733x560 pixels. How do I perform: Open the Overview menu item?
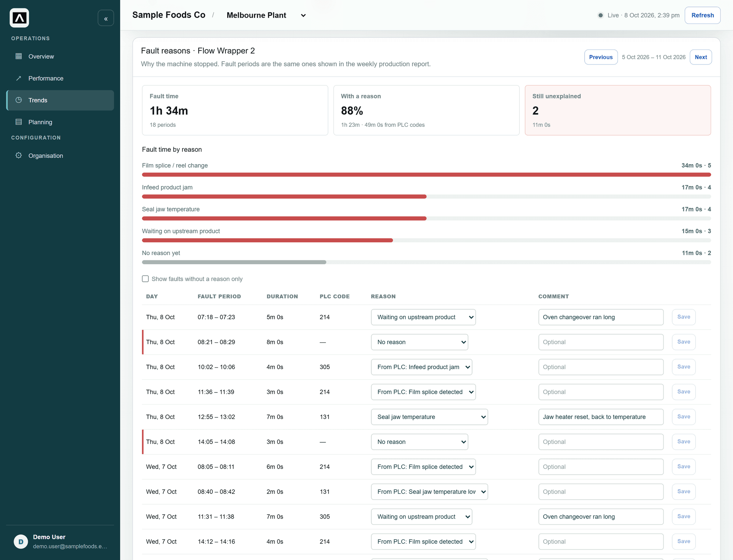60,56
